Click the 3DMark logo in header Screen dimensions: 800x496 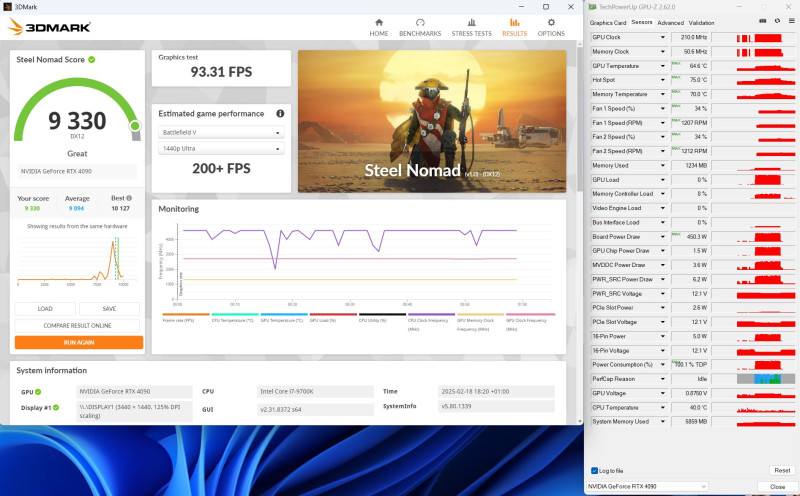coord(49,27)
